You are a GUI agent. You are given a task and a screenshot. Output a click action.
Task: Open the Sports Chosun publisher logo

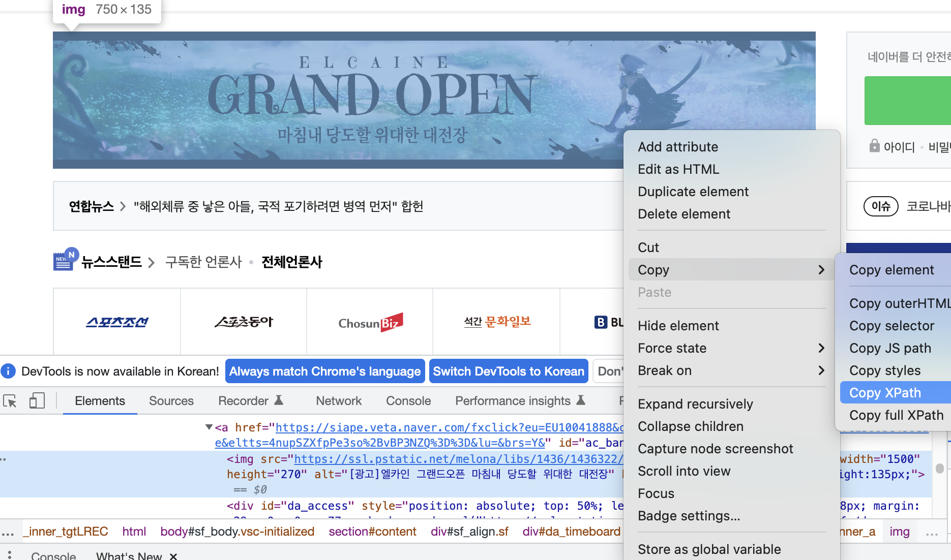117,322
